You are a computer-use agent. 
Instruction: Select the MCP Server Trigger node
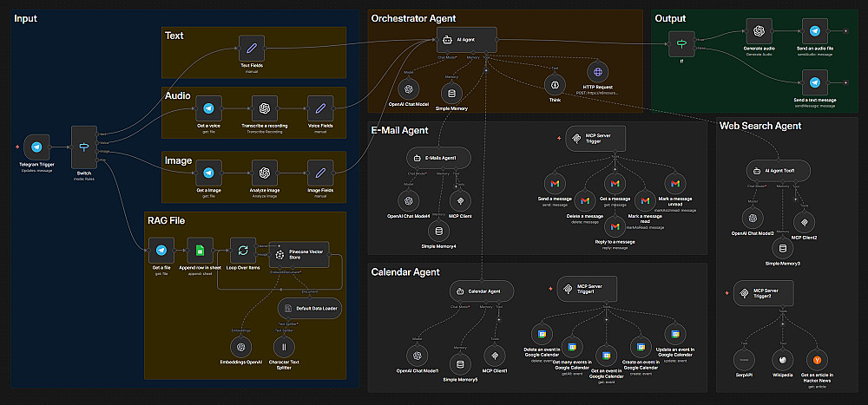pos(595,138)
